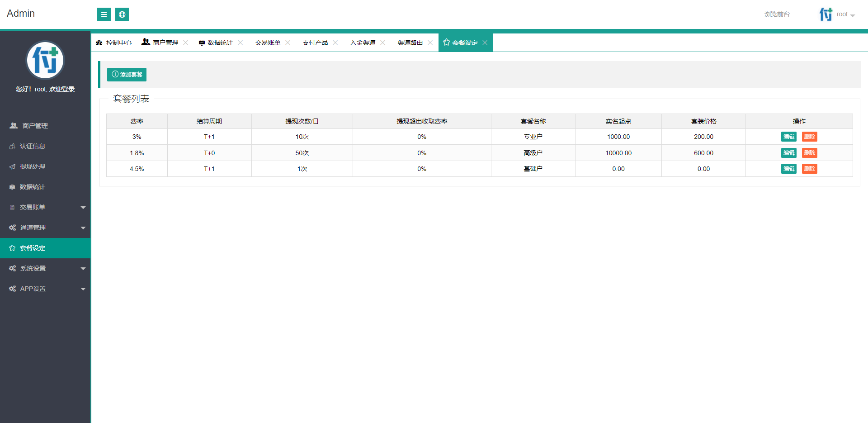Viewport: 868px width, 423px height.
Task: Click the site logo next to root
Action: point(825,14)
